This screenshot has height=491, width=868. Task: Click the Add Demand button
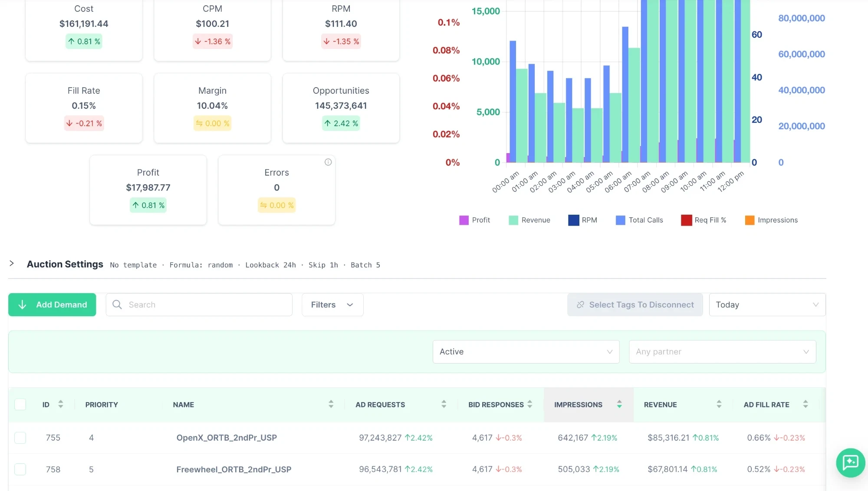pyautogui.click(x=52, y=305)
